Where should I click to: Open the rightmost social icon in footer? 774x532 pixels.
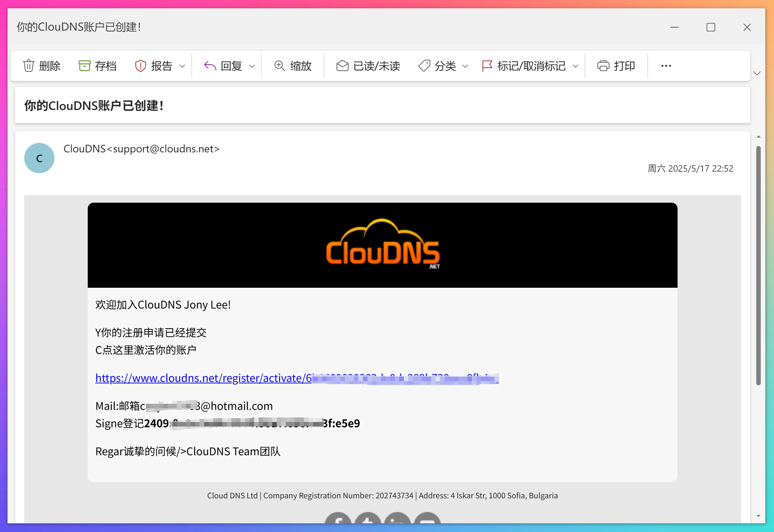pos(427,521)
